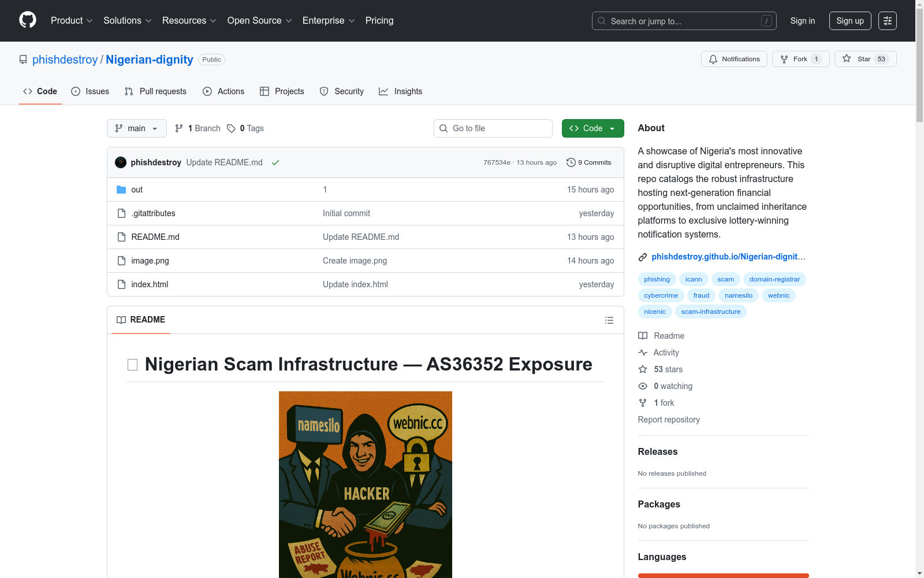This screenshot has width=924, height=578.
Task: Open commit hash 767534e
Action: click(497, 162)
